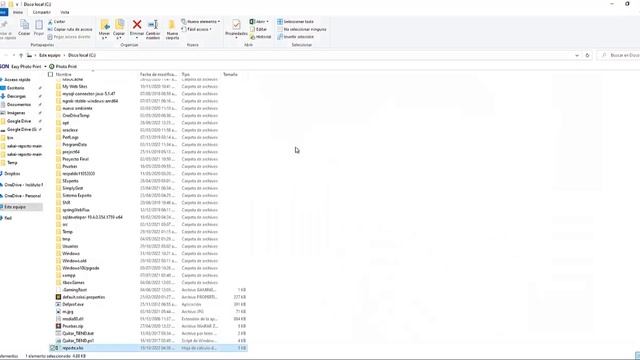This screenshot has width=640, height=360.
Task: Select the SimplyGest folder
Action: click(73, 188)
